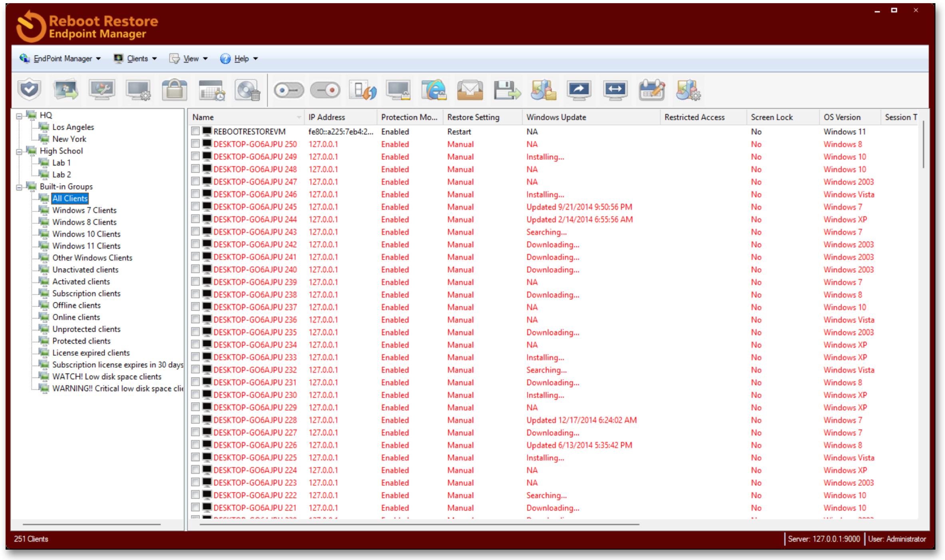Image resolution: width=945 pixels, height=560 pixels.
Task: Click the floppy disk export icon
Action: 506,90
